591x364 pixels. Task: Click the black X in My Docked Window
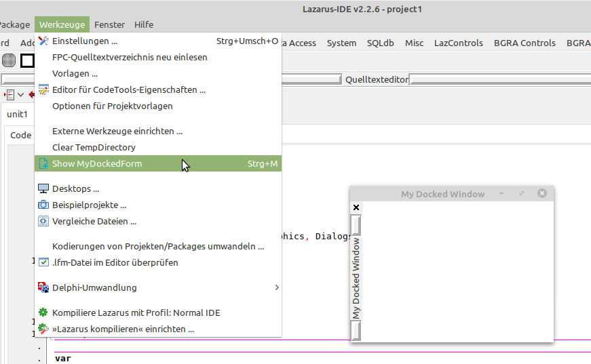pyautogui.click(x=356, y=207)
